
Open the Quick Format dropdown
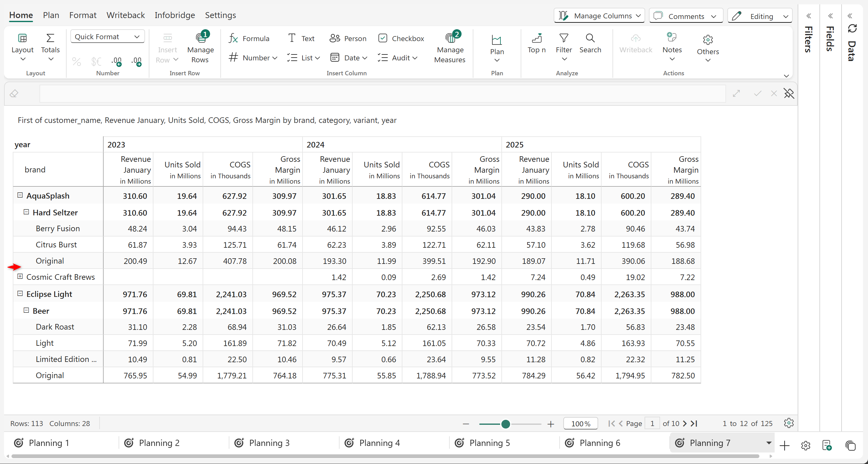107,36
